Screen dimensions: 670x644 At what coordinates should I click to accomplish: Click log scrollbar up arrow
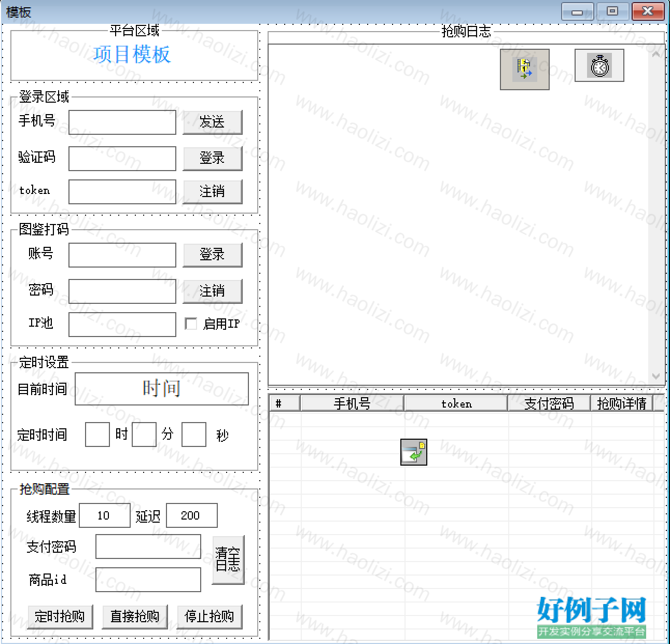[x=656, y=53]
